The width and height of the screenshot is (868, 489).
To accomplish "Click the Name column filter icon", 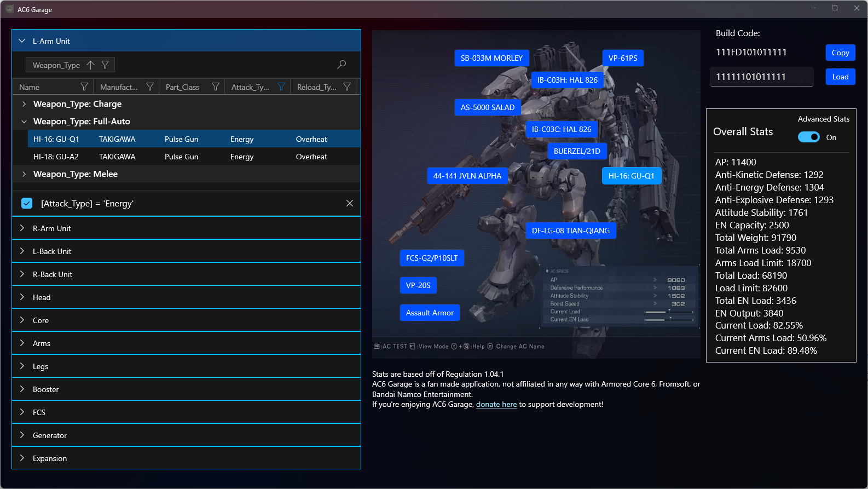I will tap(84, 87).
